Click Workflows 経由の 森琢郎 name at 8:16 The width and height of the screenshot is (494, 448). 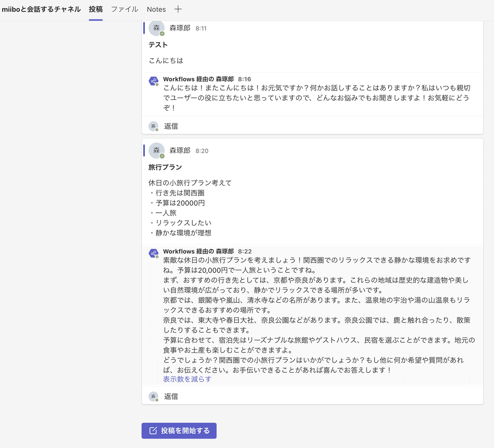tap(198, 79)
